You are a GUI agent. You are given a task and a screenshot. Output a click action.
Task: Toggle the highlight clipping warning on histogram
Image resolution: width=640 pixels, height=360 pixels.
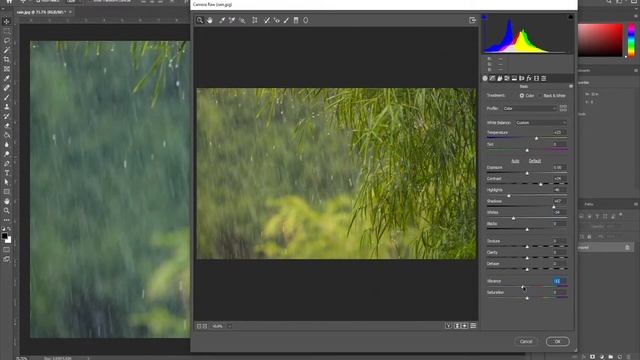[571, 17]
